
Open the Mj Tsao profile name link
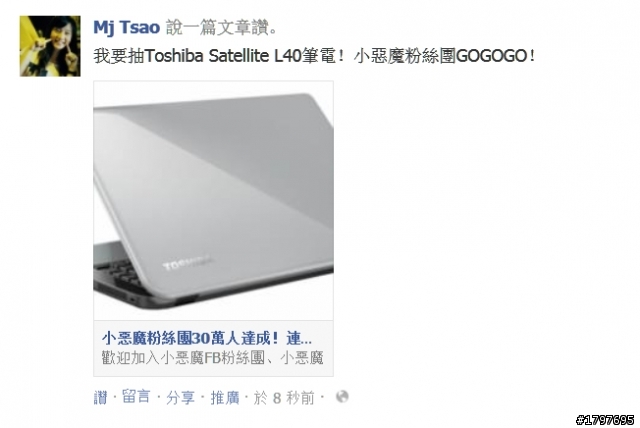click(x=127, y=27)
